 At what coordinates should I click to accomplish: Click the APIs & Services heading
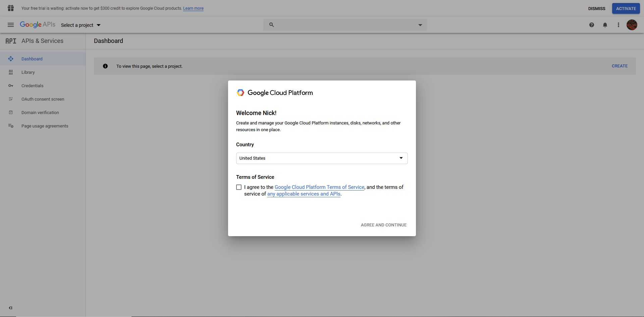point(42,41)
